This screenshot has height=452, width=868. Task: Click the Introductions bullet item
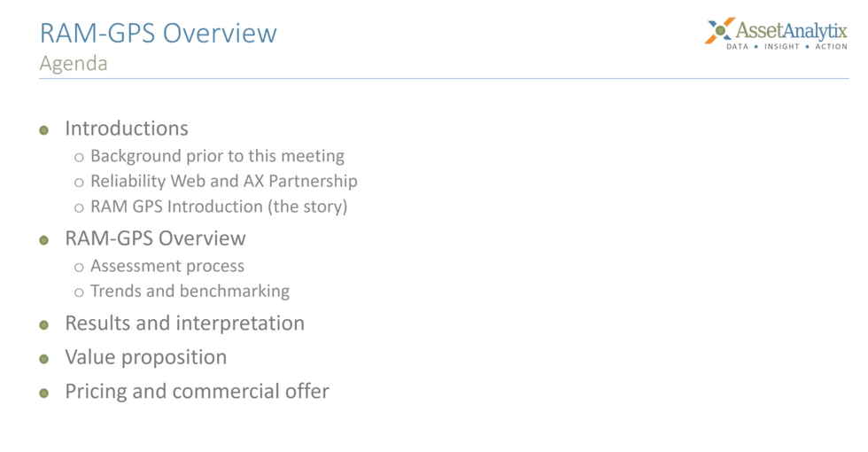tap(127, 129)
